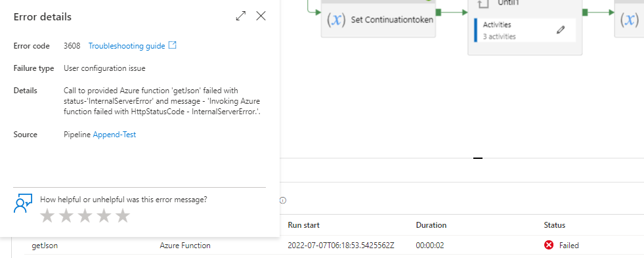Viewport: 644px width, 258px height.
Task: Open the Troubleshooting guide link
Action: coord(127,45)
